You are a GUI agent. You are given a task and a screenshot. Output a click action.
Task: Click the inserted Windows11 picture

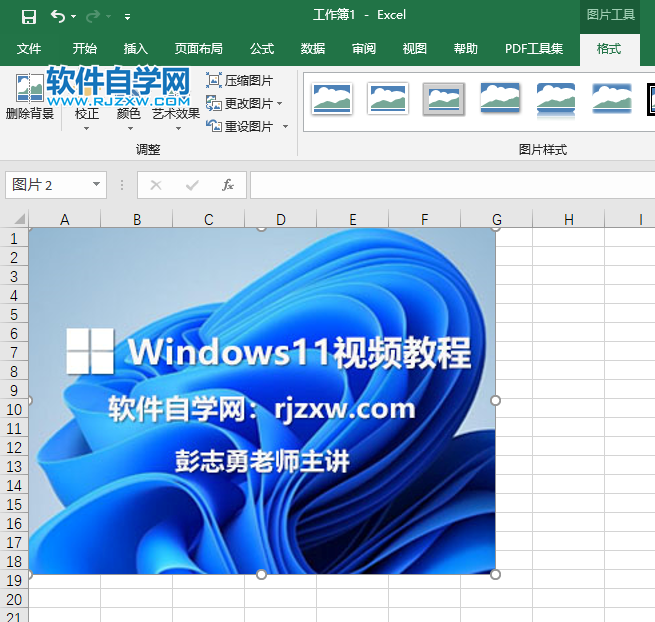click(262, 401)
